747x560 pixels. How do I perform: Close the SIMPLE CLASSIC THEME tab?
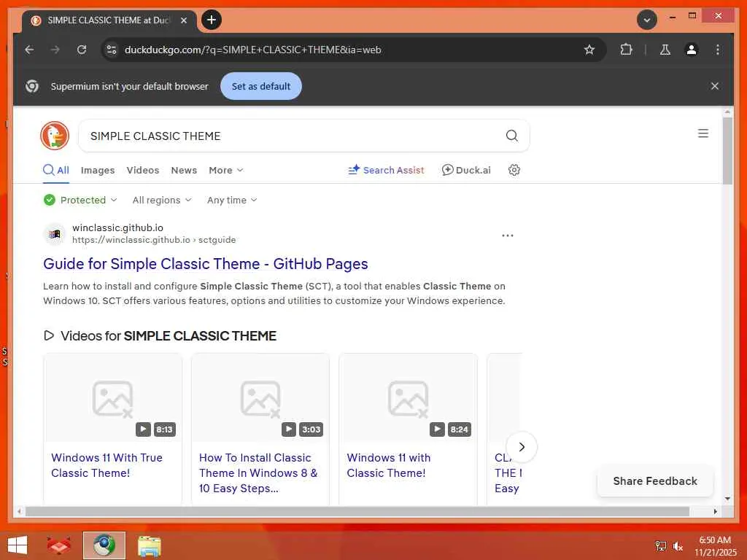click(184, 20)
